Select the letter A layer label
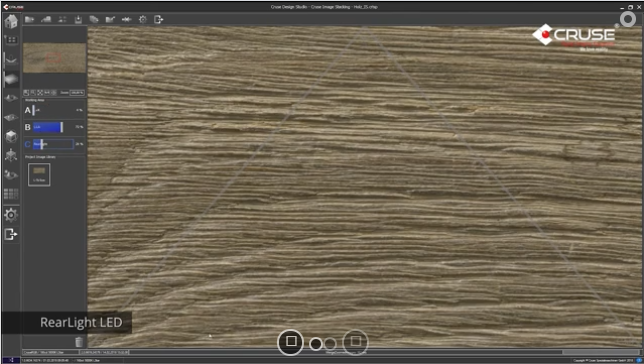 (x=28, y=110)
